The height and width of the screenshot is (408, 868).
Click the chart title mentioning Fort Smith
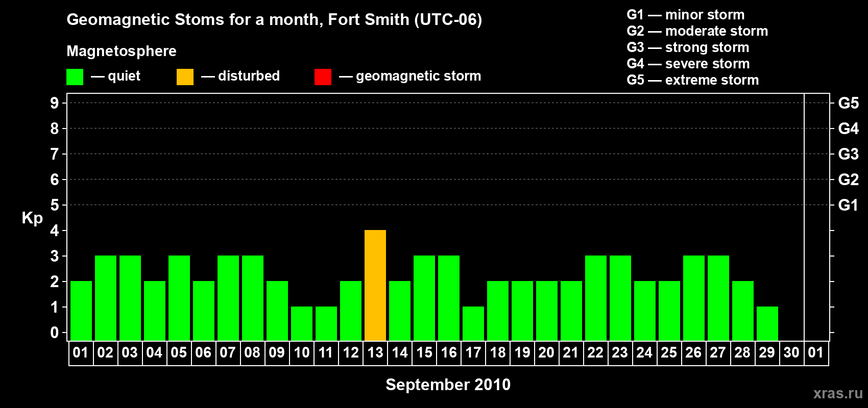(274, 19)
